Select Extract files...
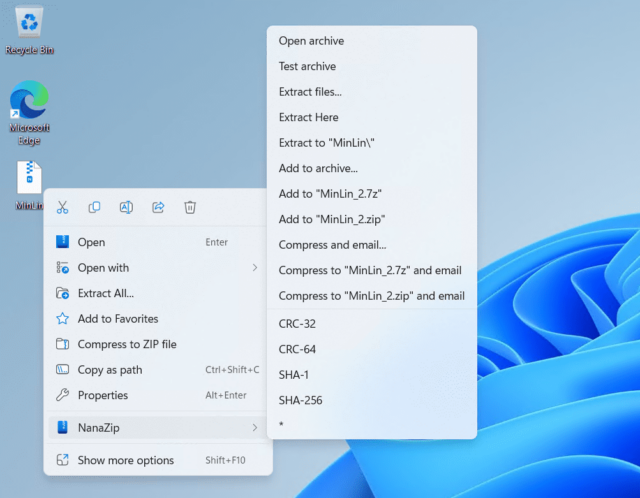The width and height of the screenshot is (640, 498). point(372,92)
